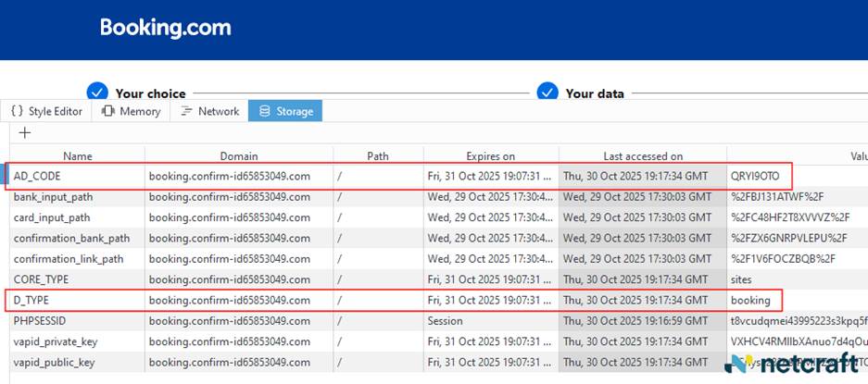Select the vapid_public_key cookie name

(54, 363)
